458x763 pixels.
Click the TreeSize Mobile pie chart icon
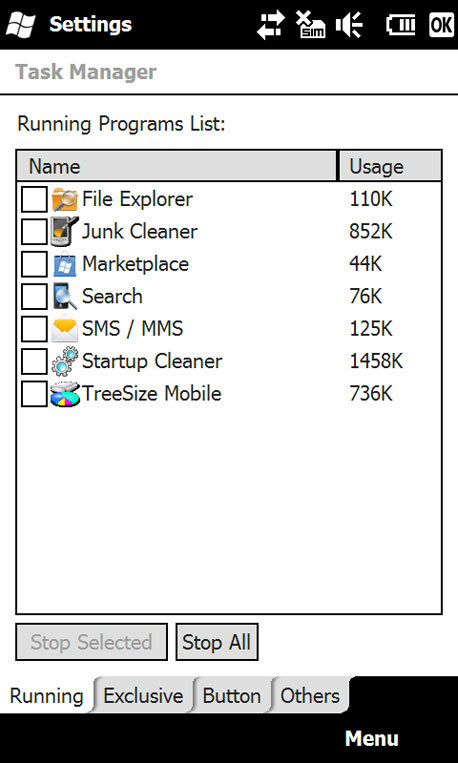click(65, 394)
